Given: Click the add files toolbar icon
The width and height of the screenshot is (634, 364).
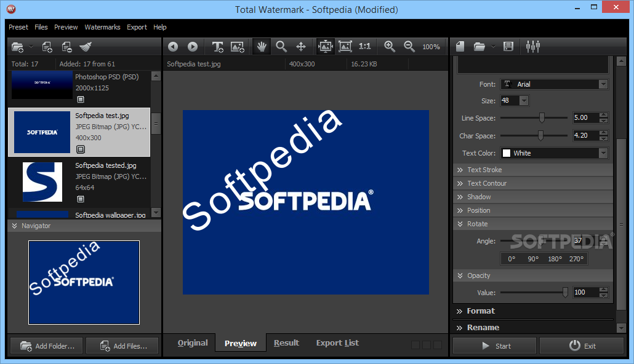Looking at the screenshot, I should [47, 47].
